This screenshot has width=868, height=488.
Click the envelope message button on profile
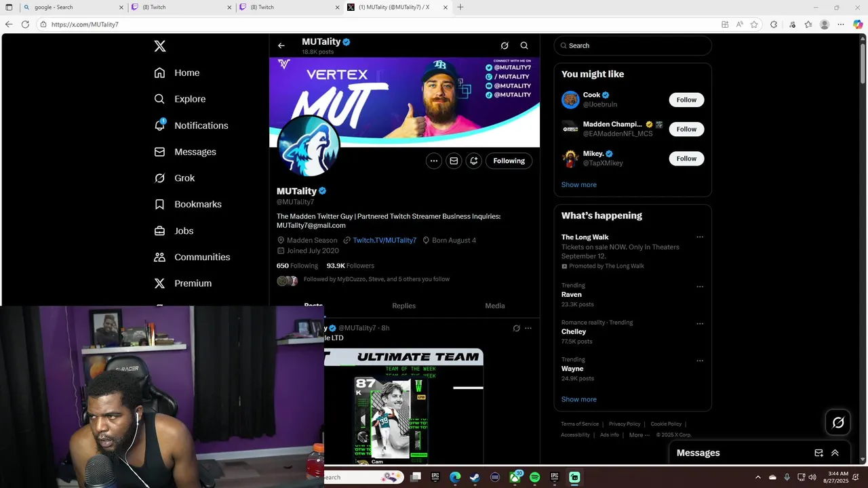pyautogui.click(x=454, y=161)
